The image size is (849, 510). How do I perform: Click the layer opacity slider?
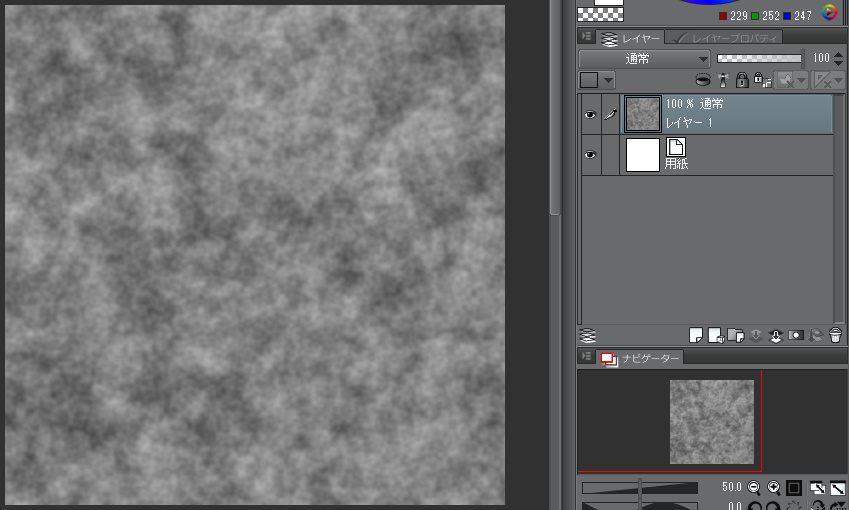click(759, 58)
